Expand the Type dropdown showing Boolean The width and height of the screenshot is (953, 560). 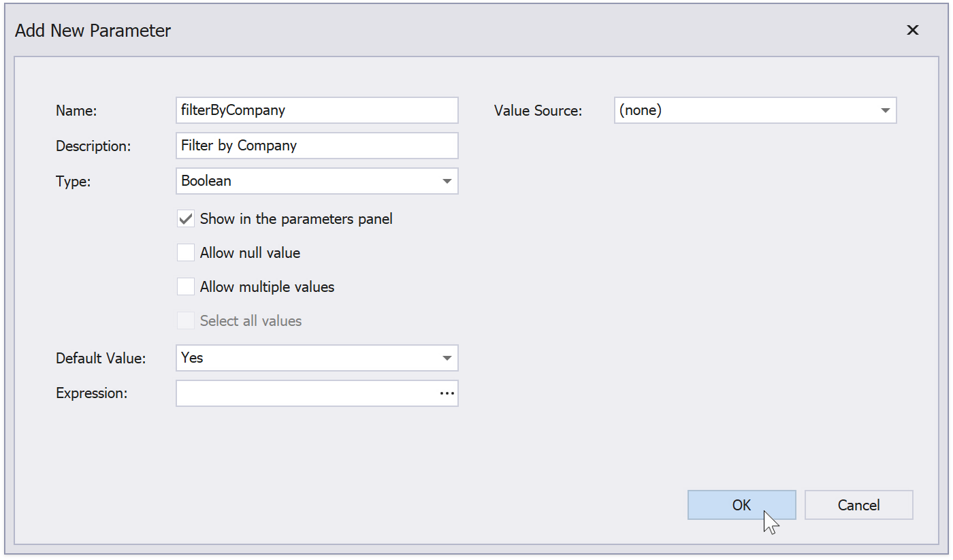point(447,182)
